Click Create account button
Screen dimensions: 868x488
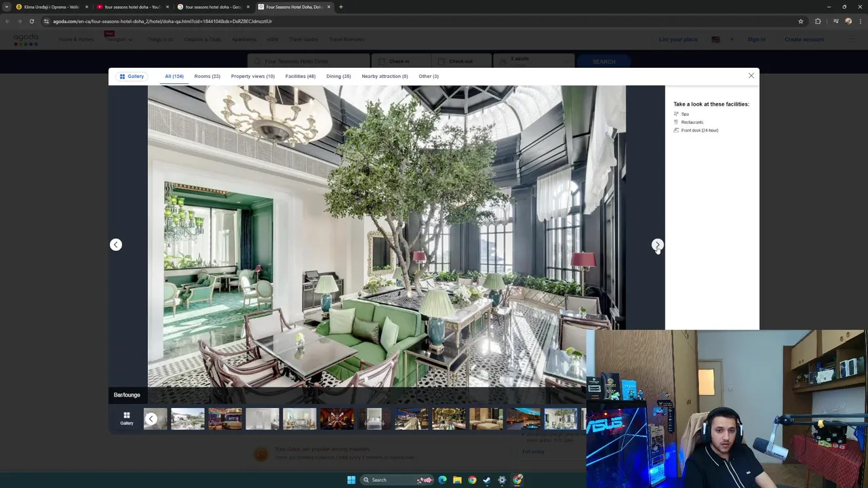[804, 39]
